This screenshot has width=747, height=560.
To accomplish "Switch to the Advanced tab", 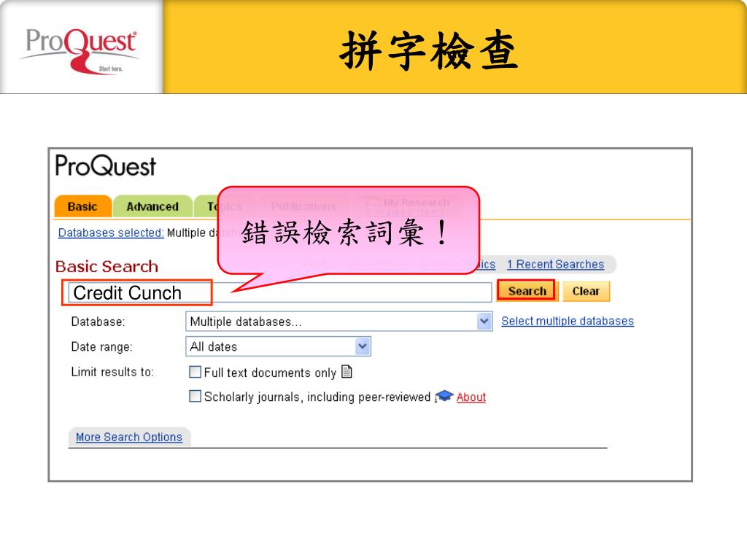I will pos(152,206).
